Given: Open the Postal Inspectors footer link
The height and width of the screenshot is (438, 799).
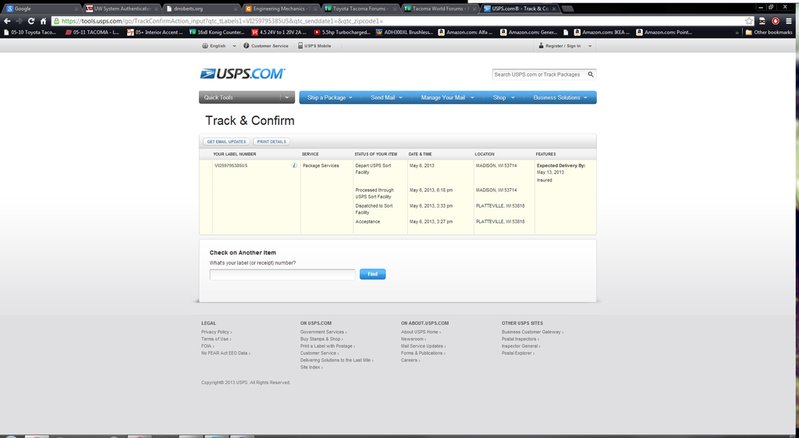Looking at the screenshot, I should coord(520,339).
